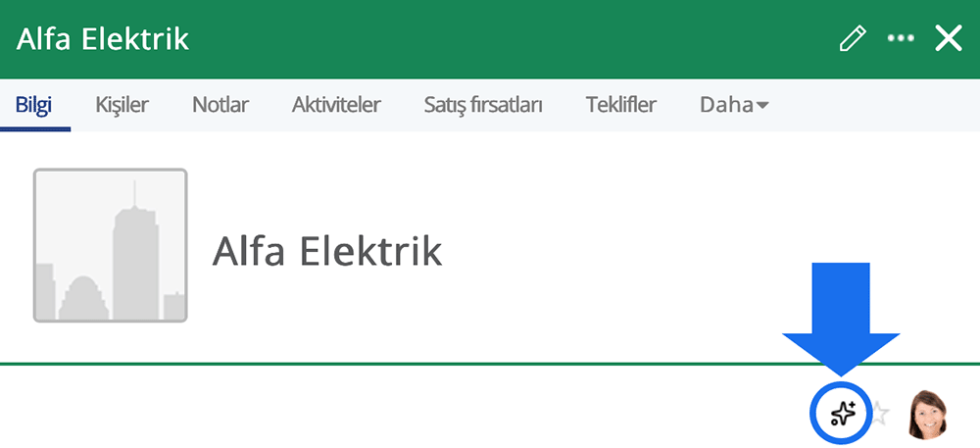This screenshot has height=448, width=980.
Task: Click the company logo placeholder image
Action: (x=111, y=245)
